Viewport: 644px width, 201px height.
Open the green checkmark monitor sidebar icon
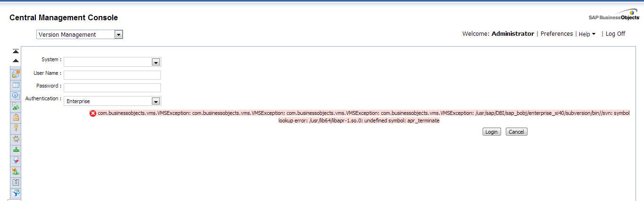coord(16,106)
